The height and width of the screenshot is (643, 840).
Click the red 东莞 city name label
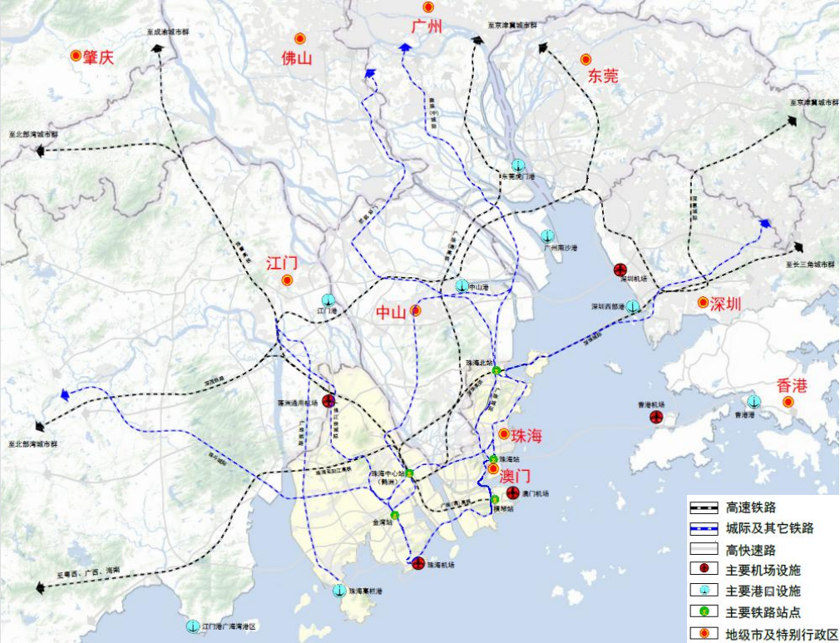click(603, 76)
